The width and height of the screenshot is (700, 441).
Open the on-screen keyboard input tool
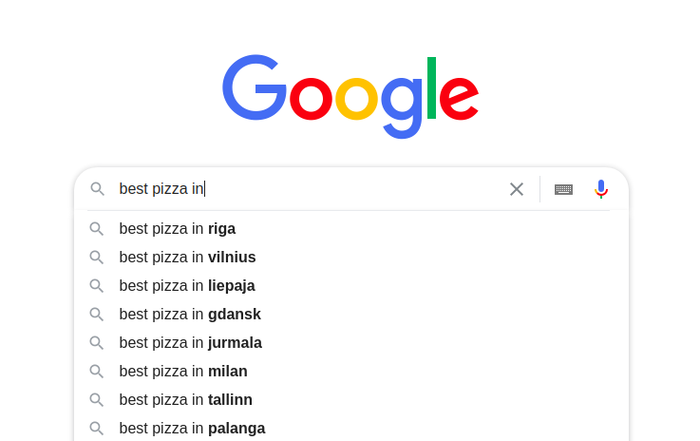[x=563, y=189]
